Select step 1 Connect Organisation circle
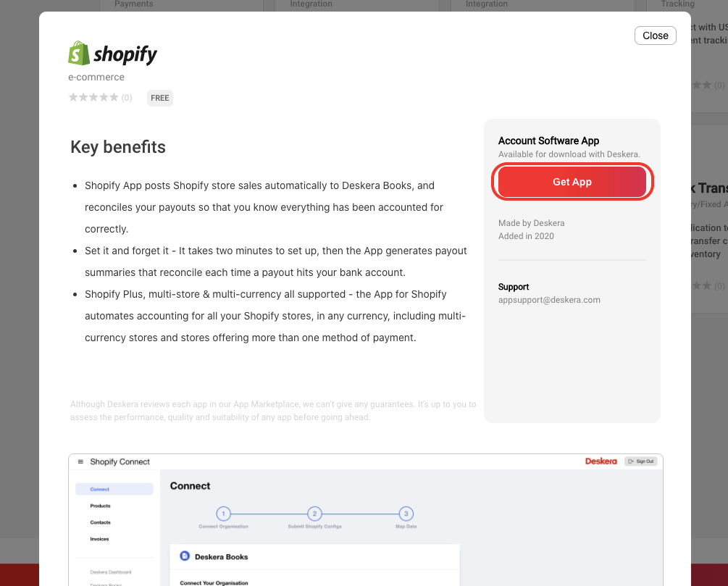The height and width of the screenshot is (586, 728). (223, 514)
